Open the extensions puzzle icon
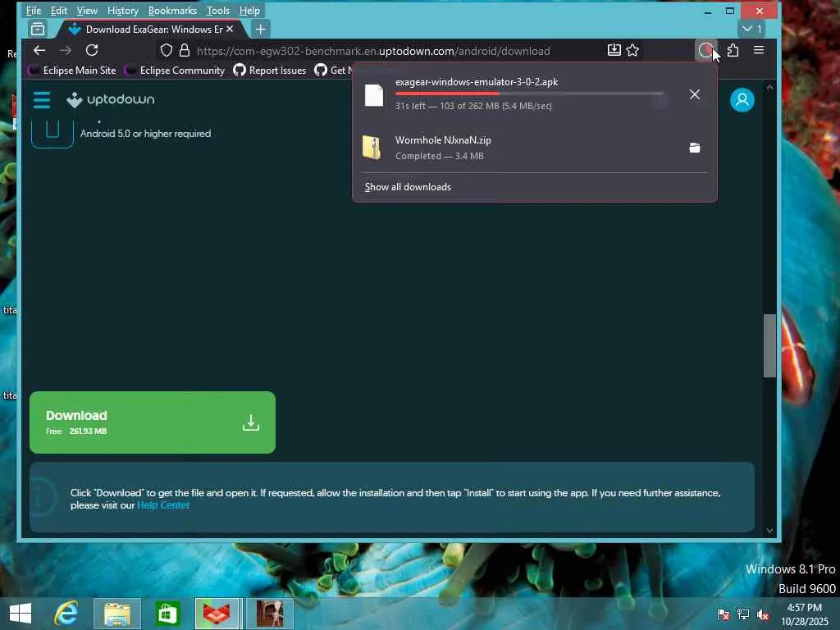Viewport: 840px width, 630px height. coord(733,50)
